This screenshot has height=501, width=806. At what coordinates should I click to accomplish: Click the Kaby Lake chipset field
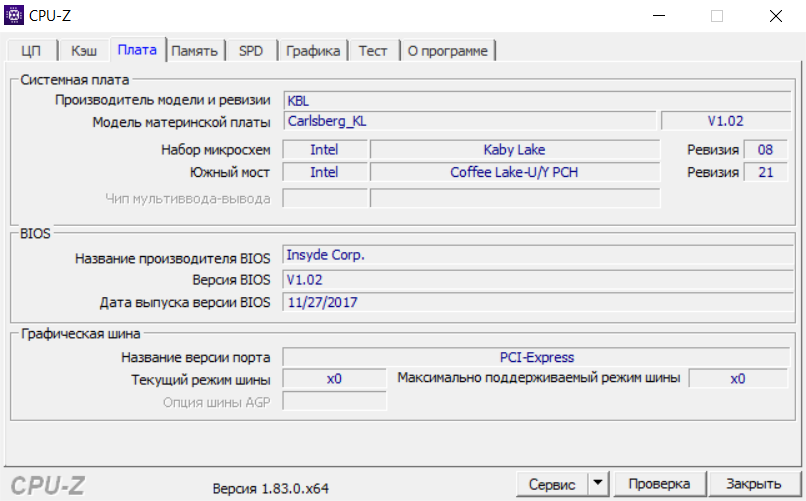pyautogui.click(x=515, y=150)
